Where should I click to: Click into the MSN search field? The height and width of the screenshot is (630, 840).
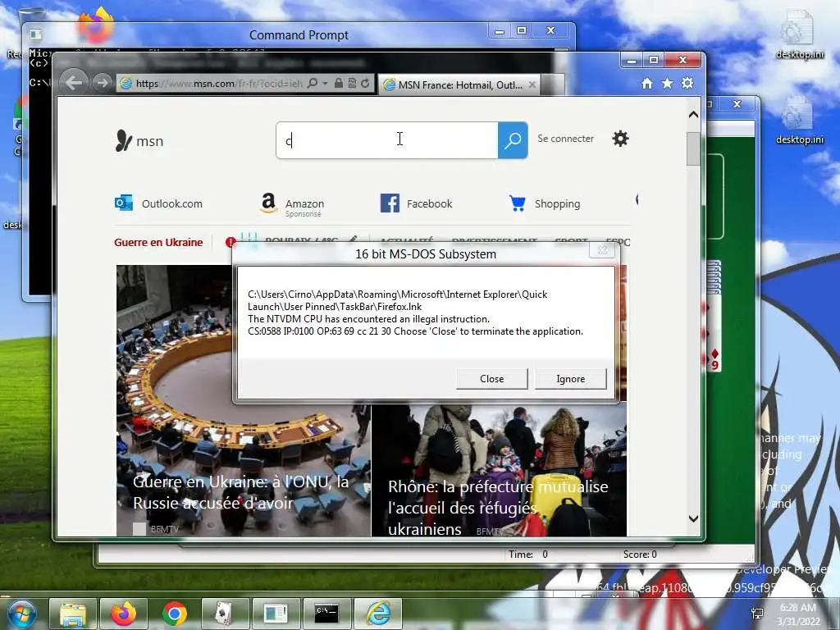point(387,140)
